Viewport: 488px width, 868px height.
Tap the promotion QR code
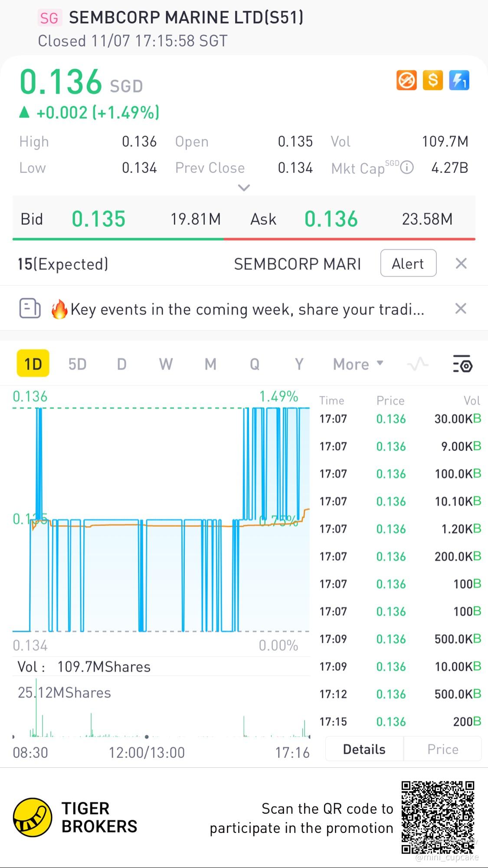pos(437,817)
